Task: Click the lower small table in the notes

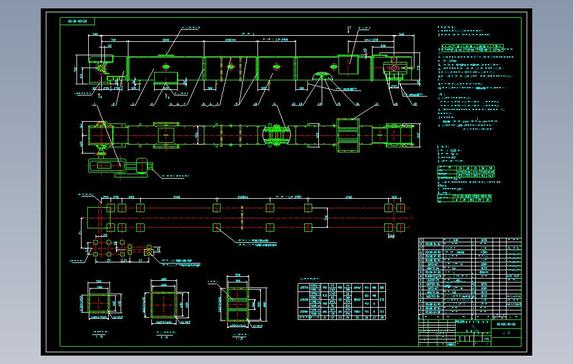Action: tap(464, 198)
